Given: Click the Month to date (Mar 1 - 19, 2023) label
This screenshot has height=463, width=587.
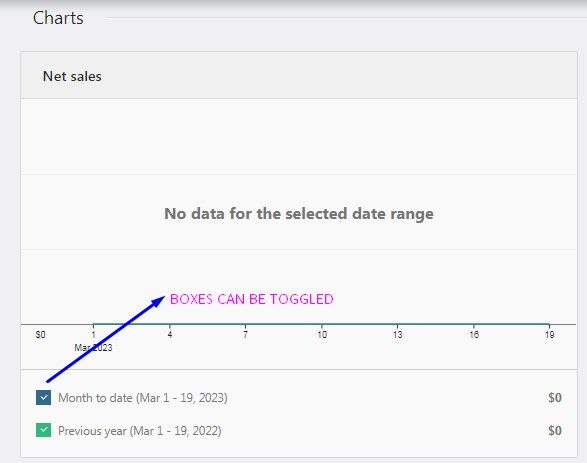Looking at the screenshot, I should point(143,397).
